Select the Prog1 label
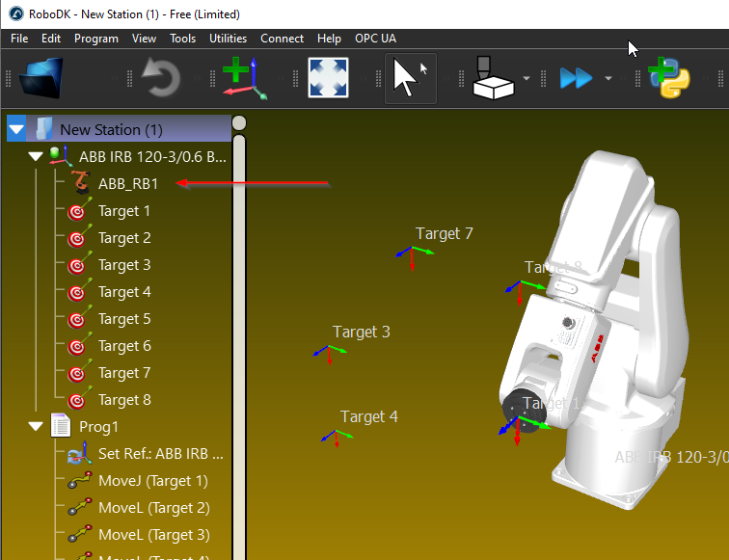This screenshot has height=560, width=729. (98, 427)
